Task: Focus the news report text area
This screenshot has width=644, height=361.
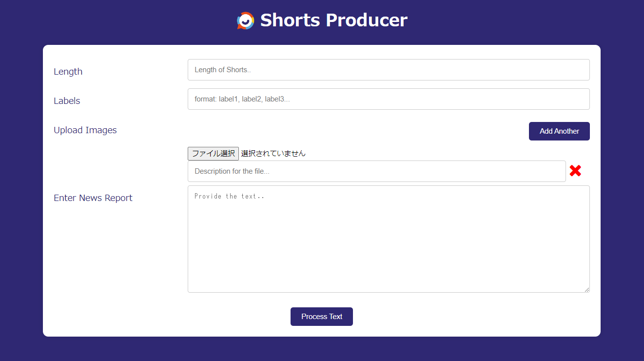Action: [389, 239]
